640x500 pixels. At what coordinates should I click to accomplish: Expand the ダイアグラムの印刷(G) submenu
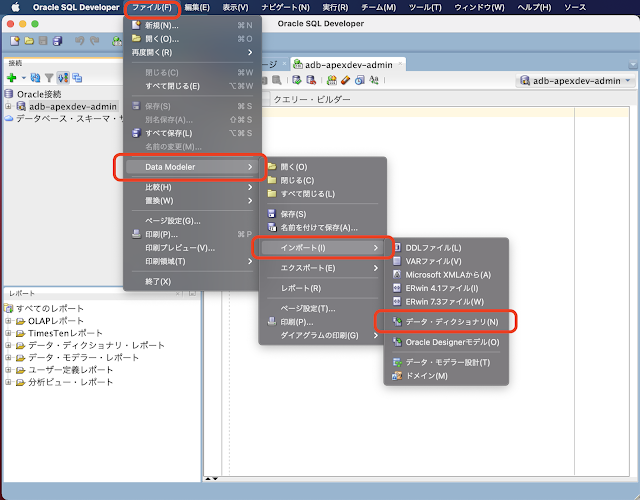pos(322,336)
